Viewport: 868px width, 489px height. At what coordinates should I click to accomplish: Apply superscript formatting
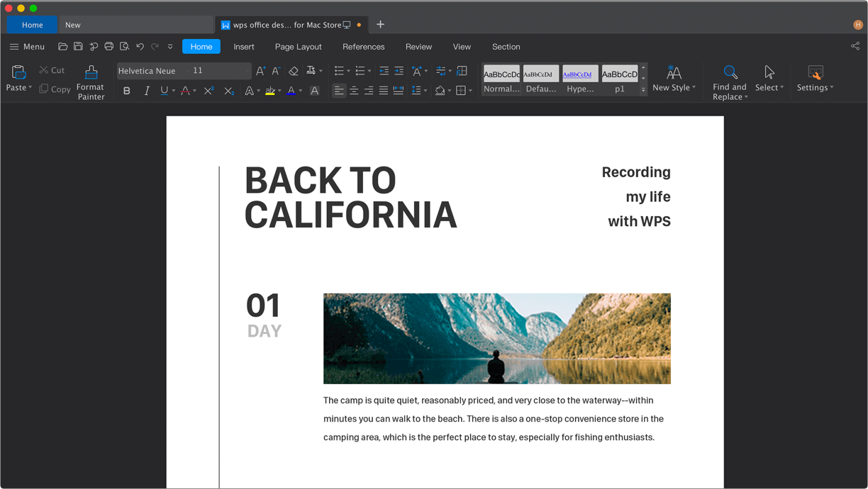[208, 90]
